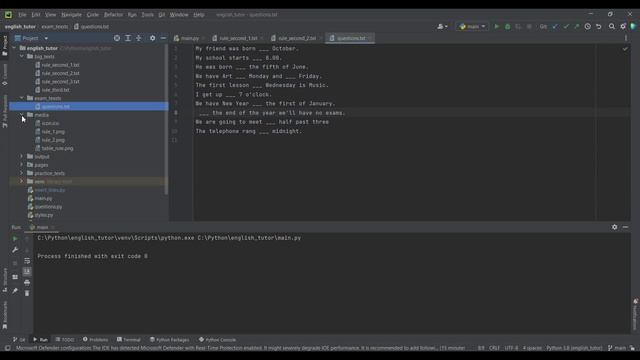Collapse the big_texts folder
This screenshot has width=640, height=360.
(x=22, y=56)
